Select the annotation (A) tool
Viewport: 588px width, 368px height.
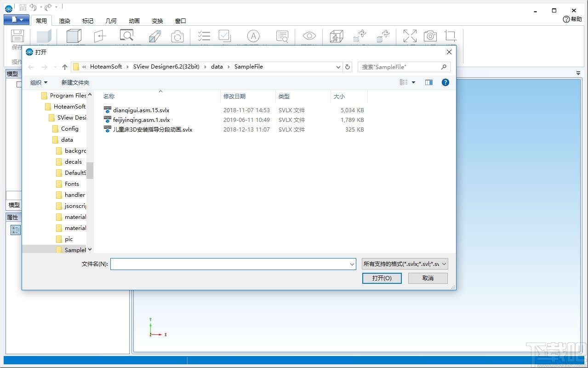(x=253, y=36)
